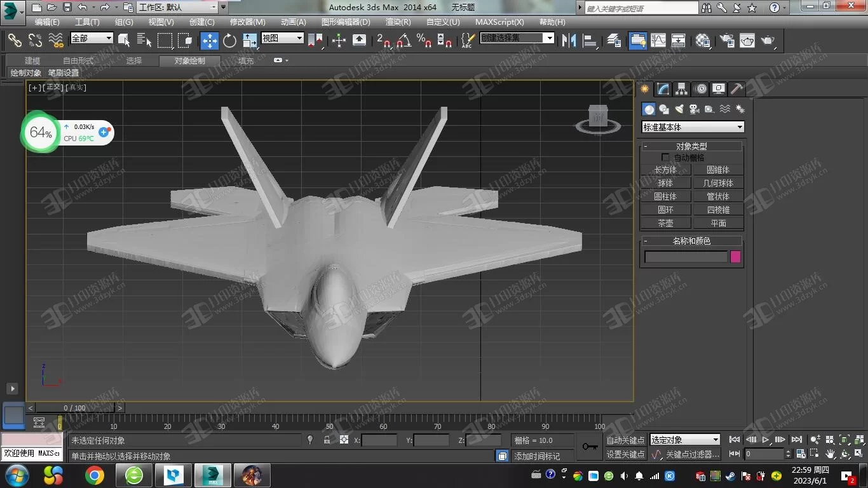The image size is (868, 488).
Task: Click Edit Named Selection Sets ABC icon
Action: [467, 40]
